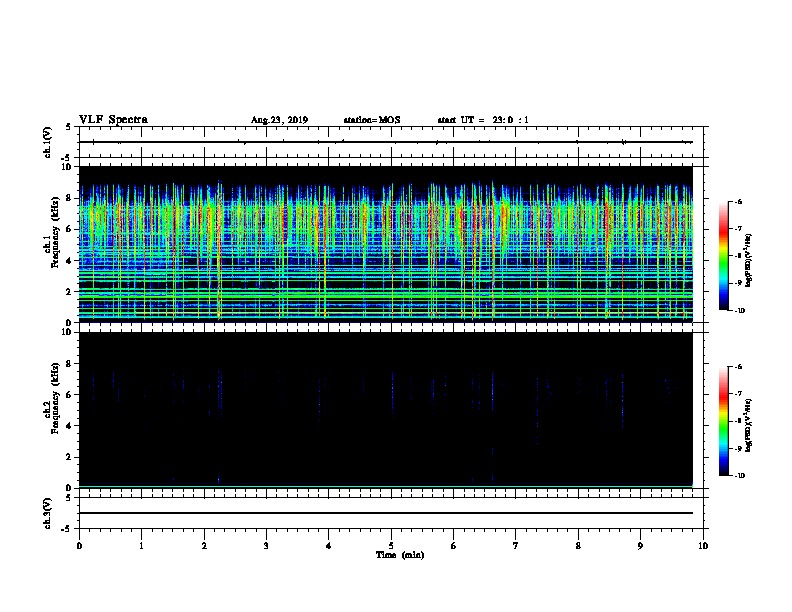The width and height of the screenshot is (792, 612).
Task: Click the 'Time (min)' axis label
Action: (400, 555)
